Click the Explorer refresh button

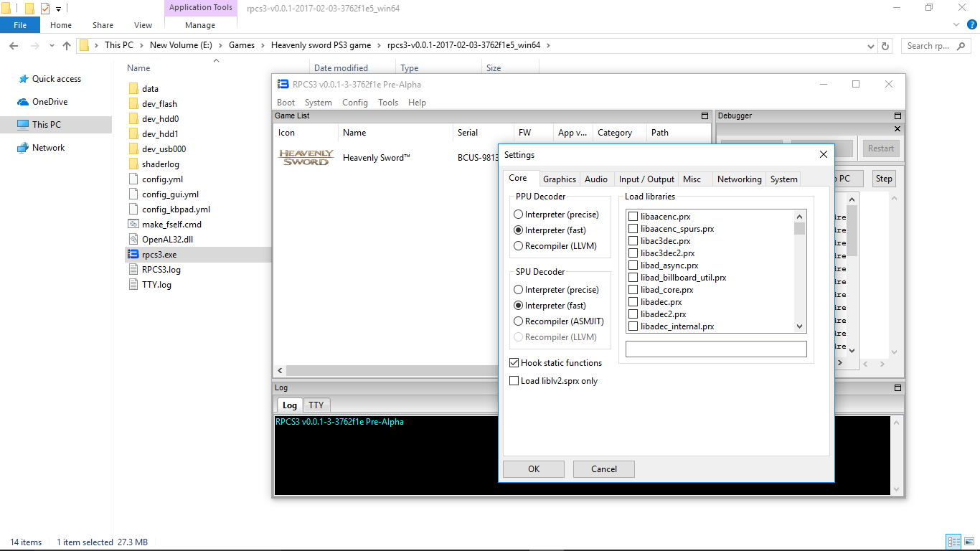tap(885, 45)
